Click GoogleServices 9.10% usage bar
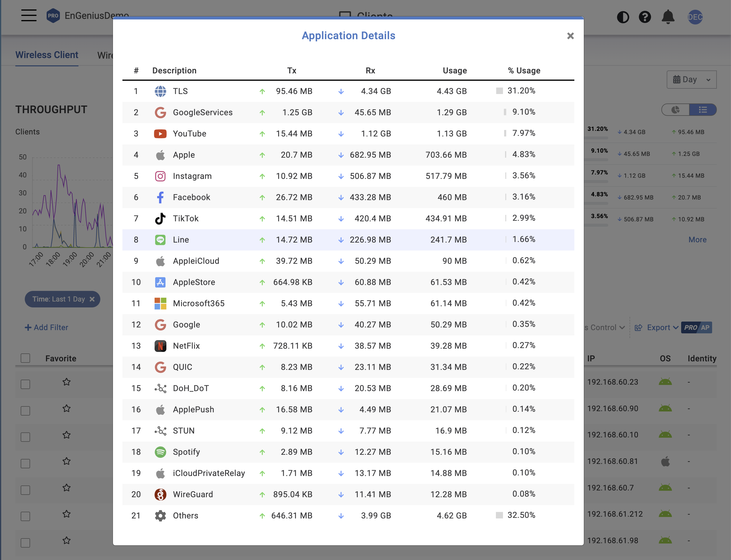Image resolution: width=731 pixels, height=560 pixels. click(x=505, y=112)
